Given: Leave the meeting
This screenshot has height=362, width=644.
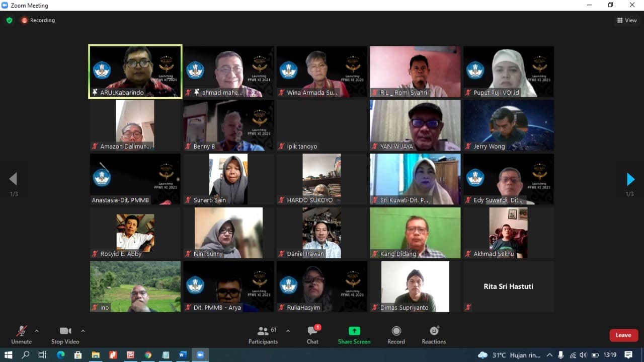Looking at the screenshot, I should coord(623,335).
